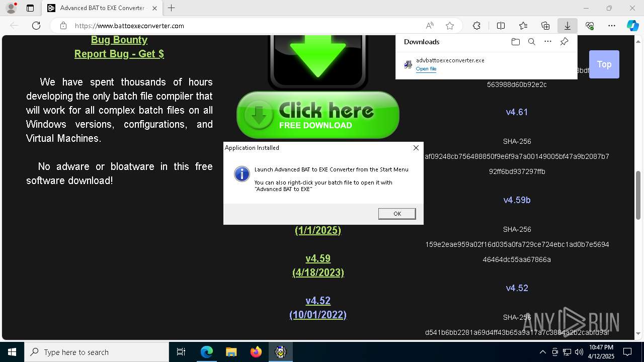This screenshot has height=362, width=644.
Task: Click the v4.52 heading beside SHA-256
Action: pos(517,288)
